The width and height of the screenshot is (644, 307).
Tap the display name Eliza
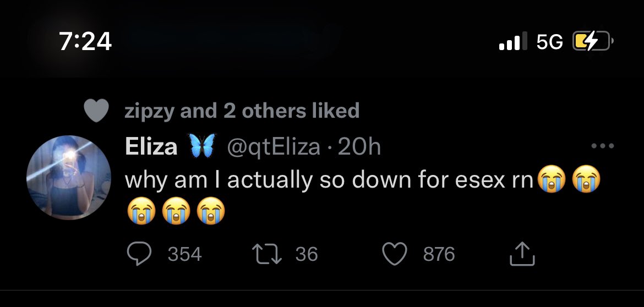(151, 147)
